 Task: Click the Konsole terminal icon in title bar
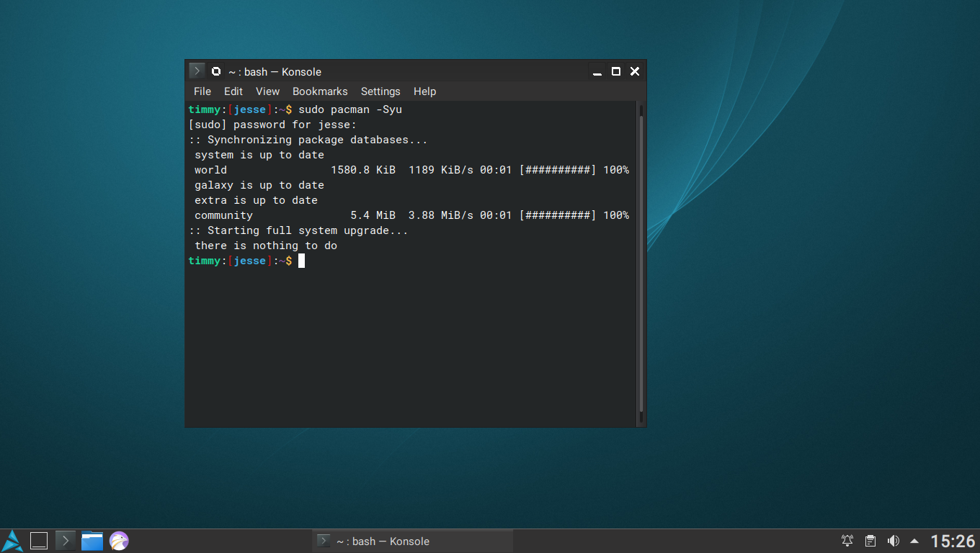click(x=197, y=71)
